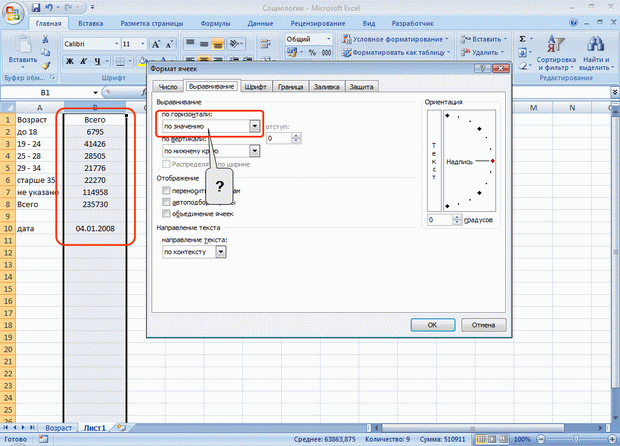Select Page Layout view in status bar
620x446 pixels.
point(492,439)
